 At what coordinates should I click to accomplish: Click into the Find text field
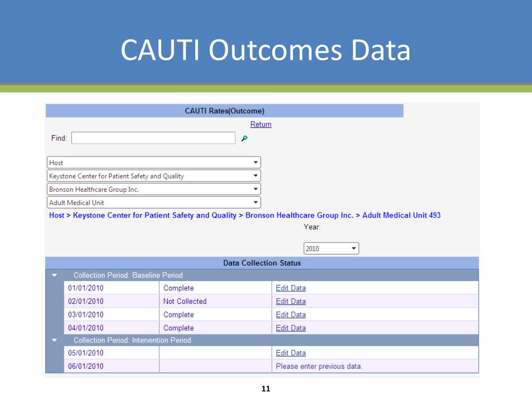[x=153, y=138]
